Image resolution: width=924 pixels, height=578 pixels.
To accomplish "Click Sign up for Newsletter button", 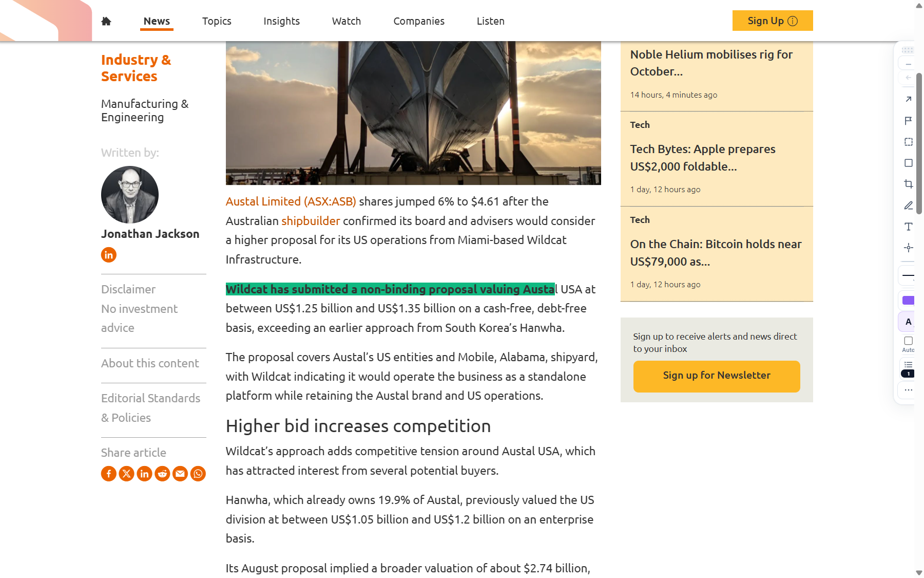I will coord(717,376).
